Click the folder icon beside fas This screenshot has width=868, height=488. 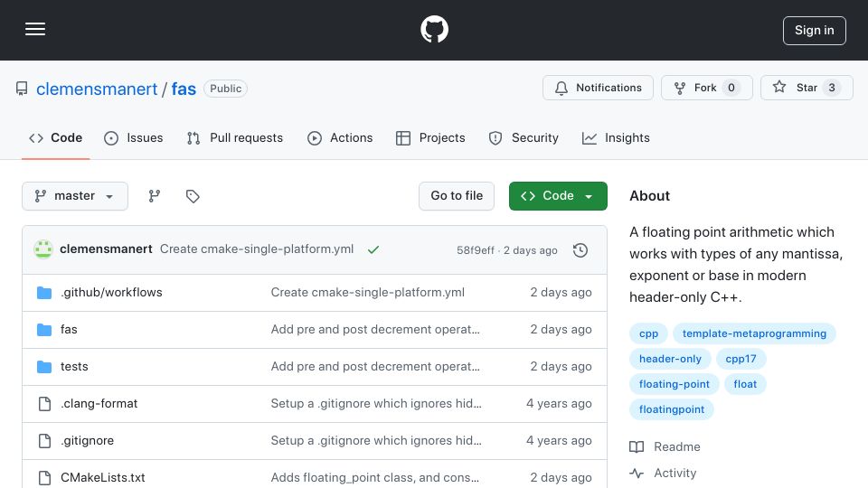pos(44,330)
